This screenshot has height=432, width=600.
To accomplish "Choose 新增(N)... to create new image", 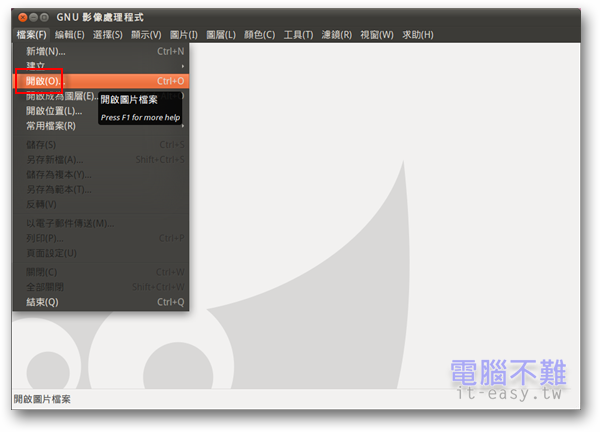I will [x=46, y=50].
